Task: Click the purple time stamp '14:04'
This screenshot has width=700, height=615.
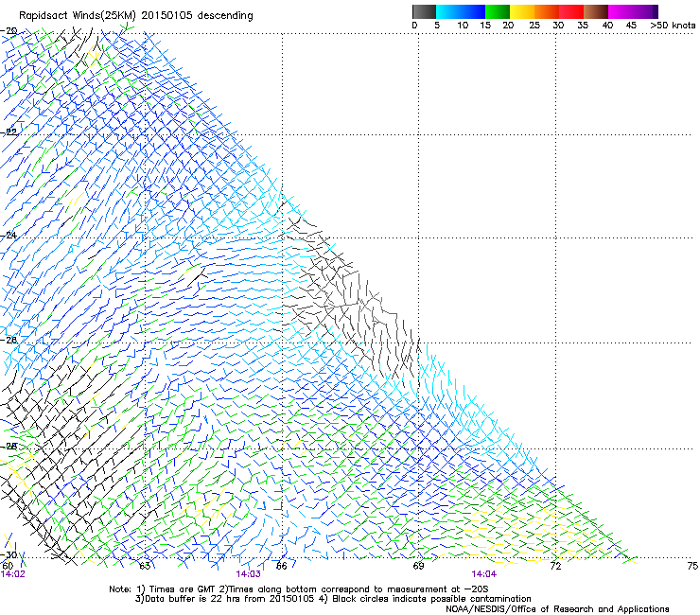Action: pos(484,574)
